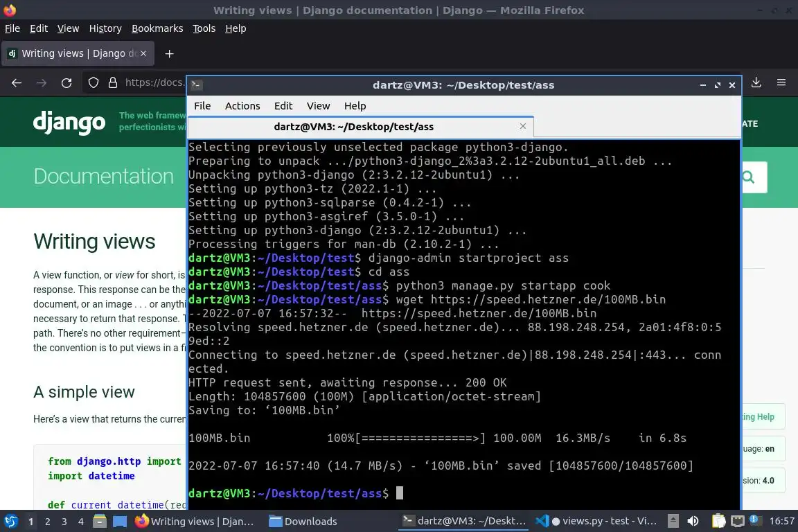This screenshot has height=532, width=798.
Task: Click Firefox back arrow button
Action: click(x=17, y=83)
